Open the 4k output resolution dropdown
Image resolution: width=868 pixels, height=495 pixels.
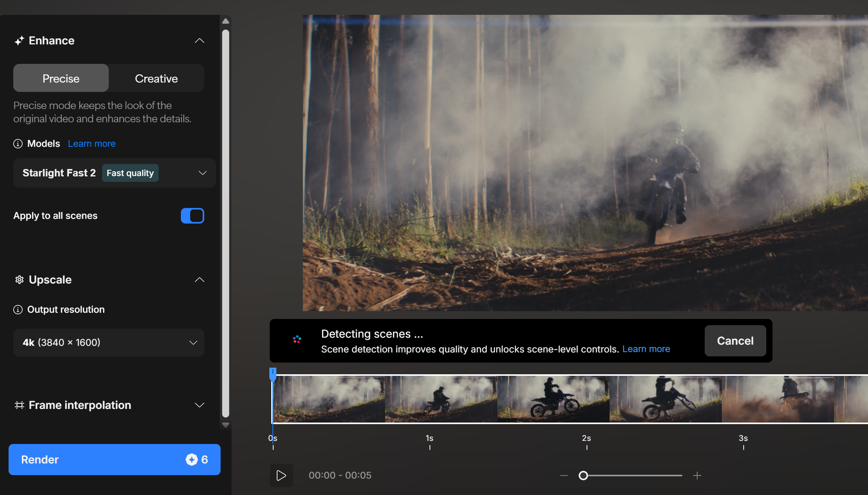(109, 343)
